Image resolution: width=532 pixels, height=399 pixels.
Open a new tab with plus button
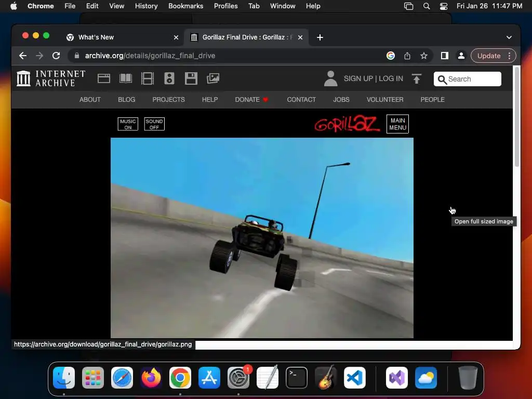click(320, 37)
